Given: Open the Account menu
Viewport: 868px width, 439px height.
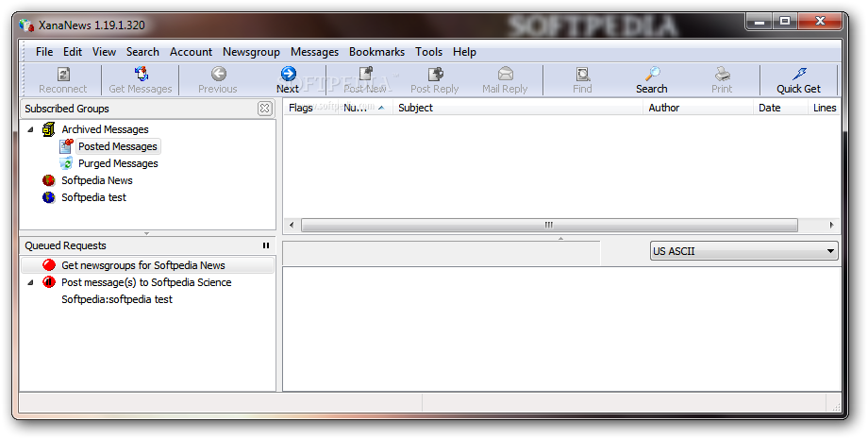Looking at the screenshot, I should pyautogui.click(x=191, y=52).
